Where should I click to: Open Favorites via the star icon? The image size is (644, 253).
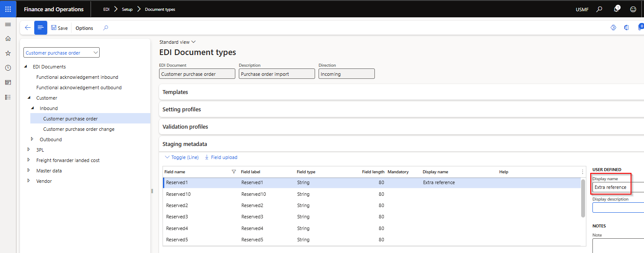8,53
